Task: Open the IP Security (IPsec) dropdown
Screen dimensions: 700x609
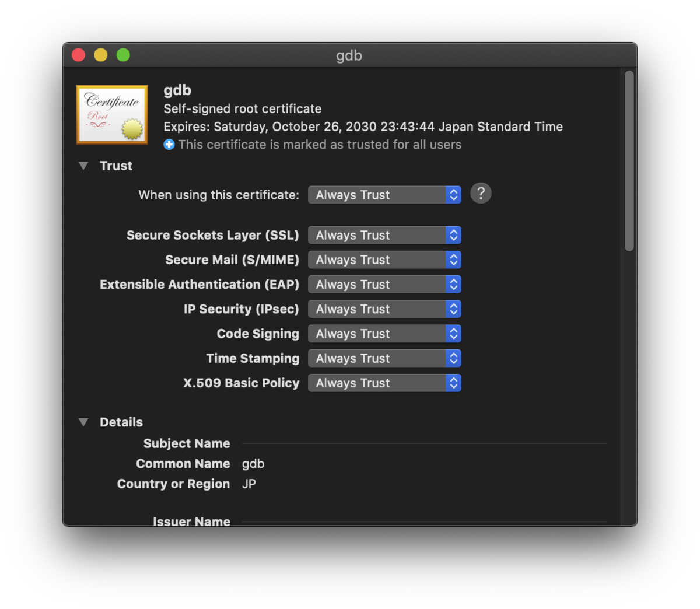Action: 384,309
